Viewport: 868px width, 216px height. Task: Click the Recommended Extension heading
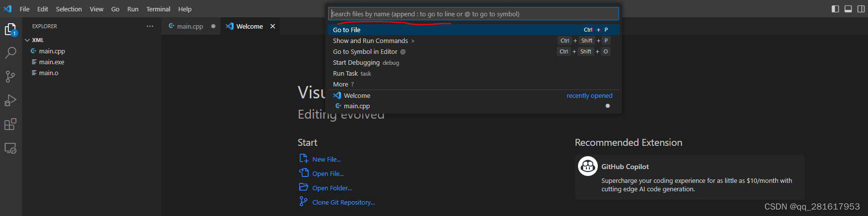[628, 142]
